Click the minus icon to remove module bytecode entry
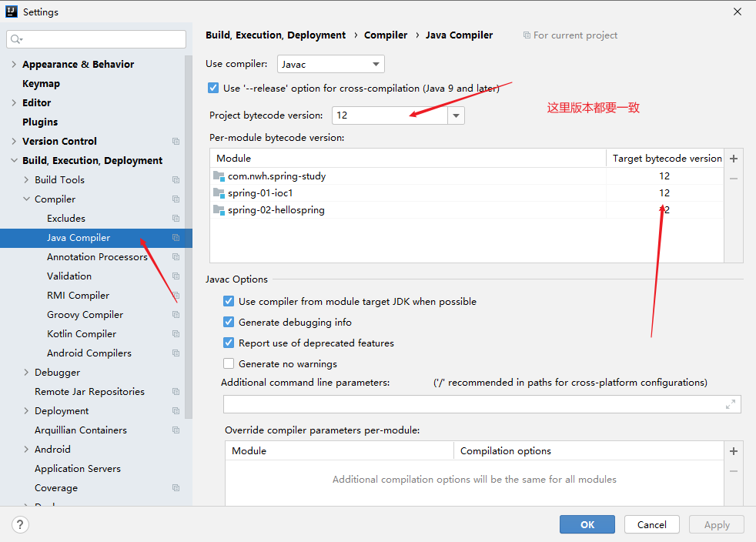 734,179
